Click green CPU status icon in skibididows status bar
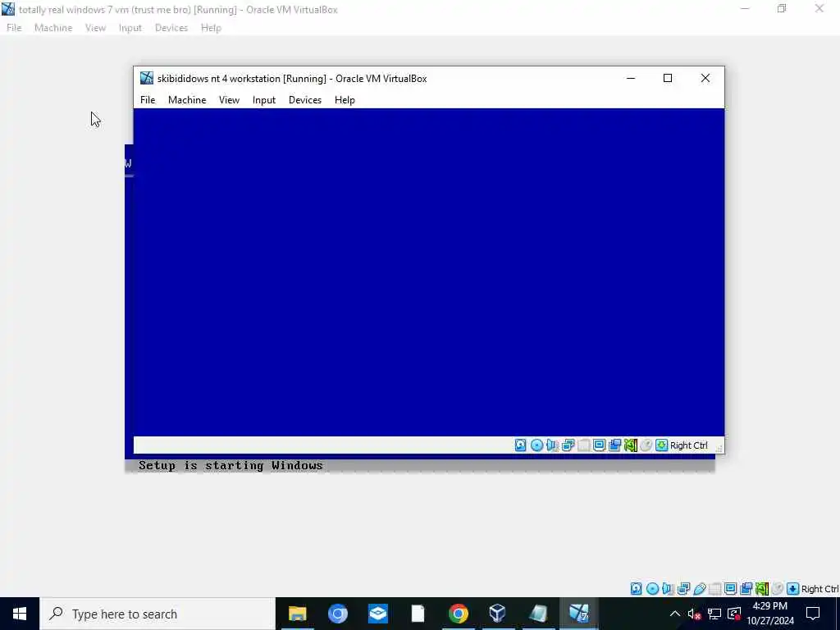840x630 pixels. pos(631,445)
